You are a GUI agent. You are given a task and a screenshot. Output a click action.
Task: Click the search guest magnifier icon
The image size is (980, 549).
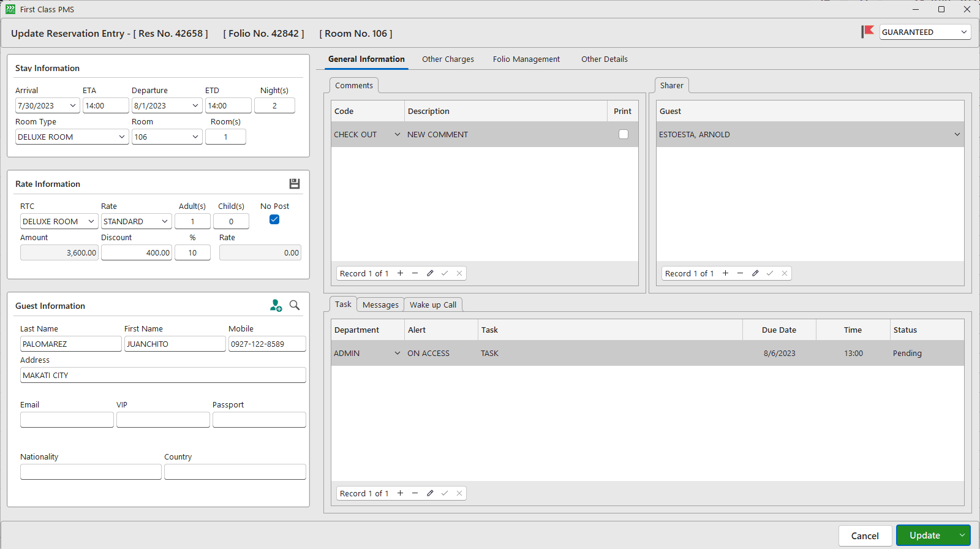(x=295, y=305)
